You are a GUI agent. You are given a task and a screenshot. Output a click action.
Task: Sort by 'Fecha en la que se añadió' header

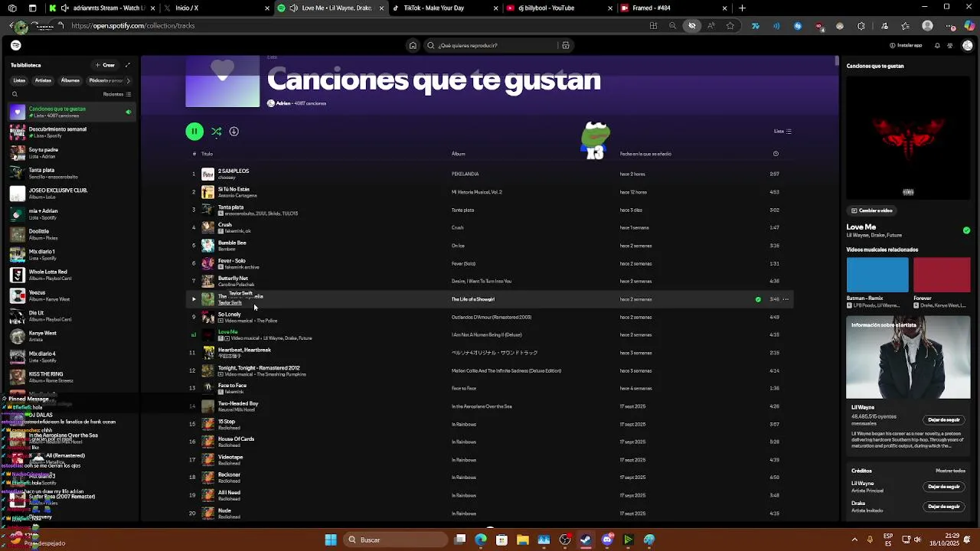[645, 154]
